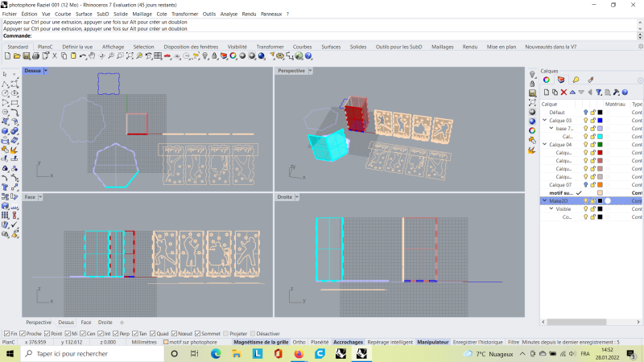Click the Print icon in Standard toolbar
Image resolution: width=644 pixels, height=362 pixels.
point(35,56)
